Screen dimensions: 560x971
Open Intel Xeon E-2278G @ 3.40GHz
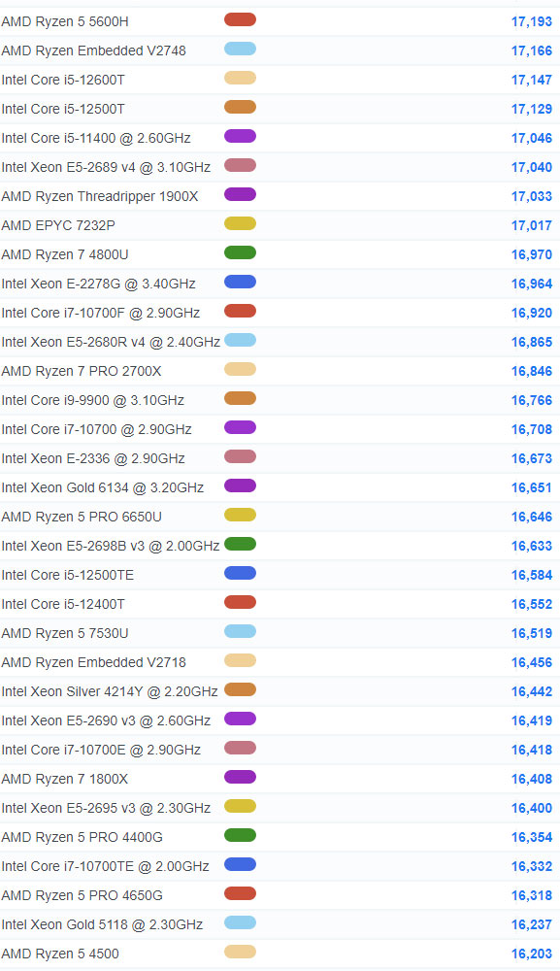tap(98, 284)
